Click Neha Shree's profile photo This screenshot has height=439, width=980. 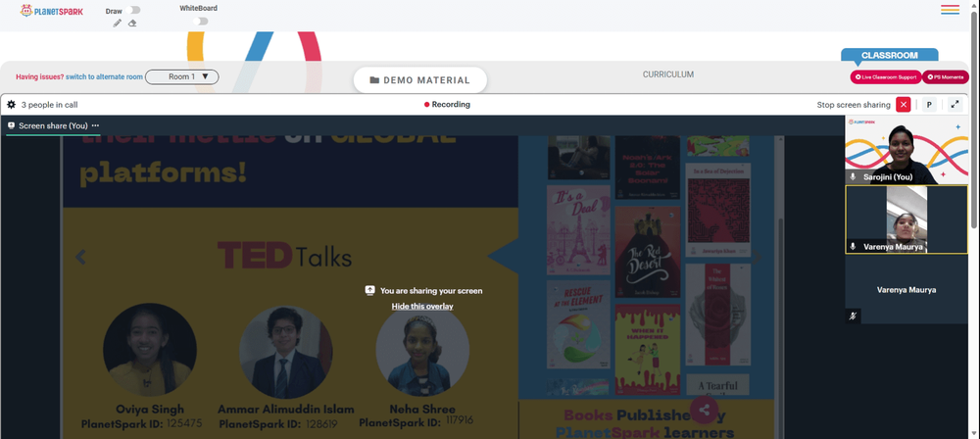[x=422, y=350]
